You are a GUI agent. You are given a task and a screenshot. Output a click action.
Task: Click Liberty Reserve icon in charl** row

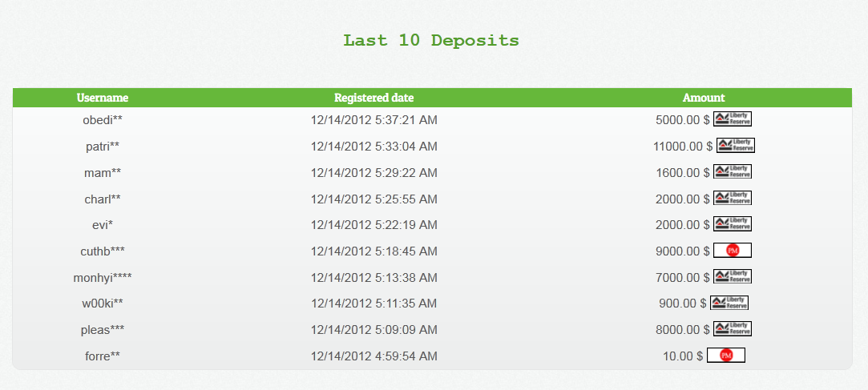click(x=733, y=199)
